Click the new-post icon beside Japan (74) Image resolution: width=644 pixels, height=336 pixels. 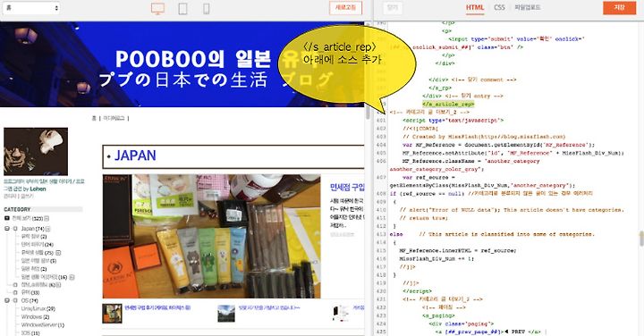coord(48,229)
